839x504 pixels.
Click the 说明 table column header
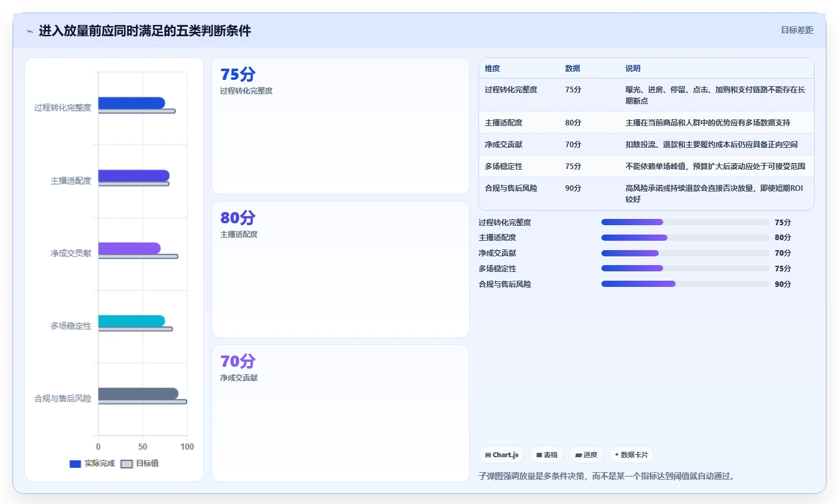coord(633,69)
